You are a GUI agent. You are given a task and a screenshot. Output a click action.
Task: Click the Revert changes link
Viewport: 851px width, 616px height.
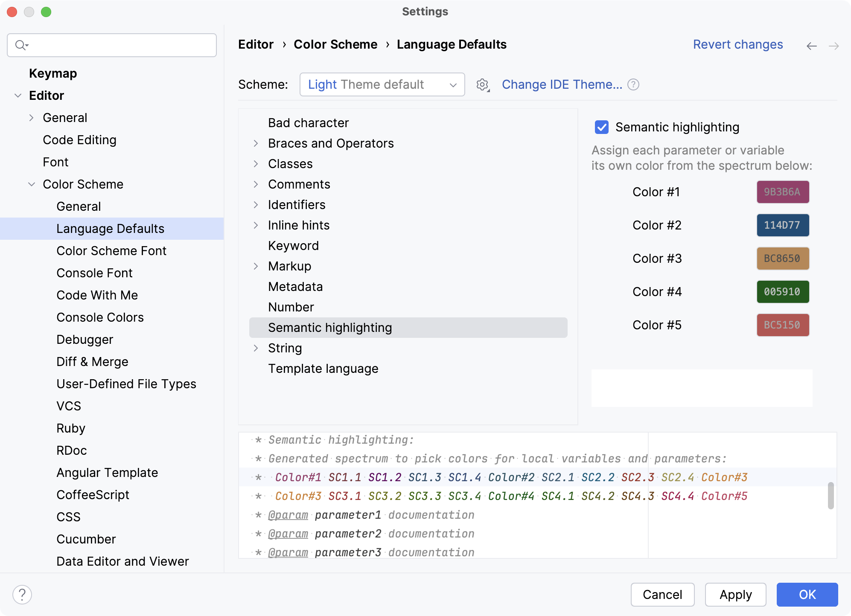coord(738,44)
